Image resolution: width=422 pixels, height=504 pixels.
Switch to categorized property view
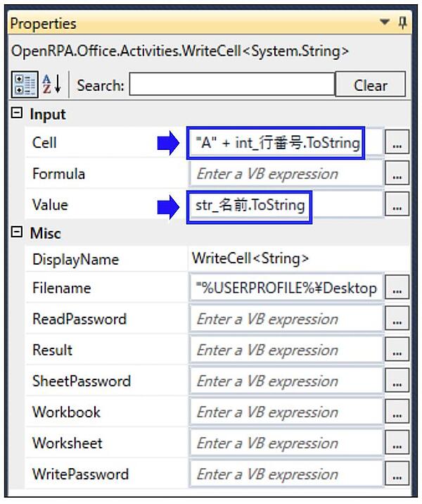pos(22,86)
